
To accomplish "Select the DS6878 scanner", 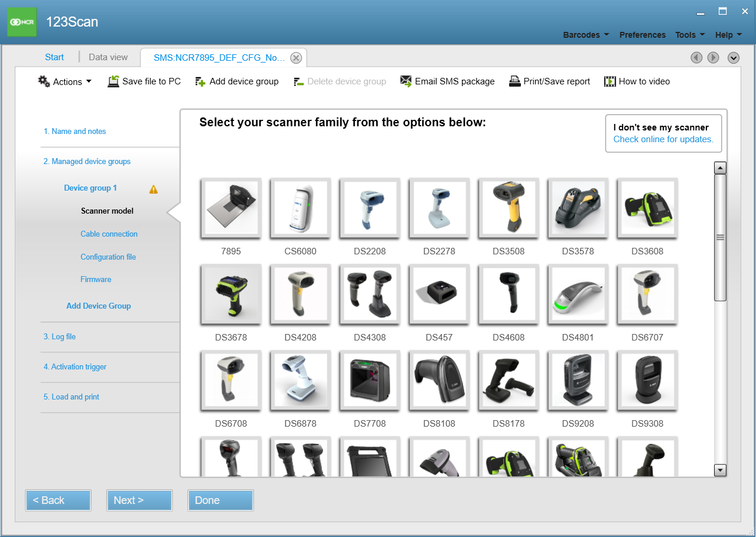I will click(x=300, y=381).
